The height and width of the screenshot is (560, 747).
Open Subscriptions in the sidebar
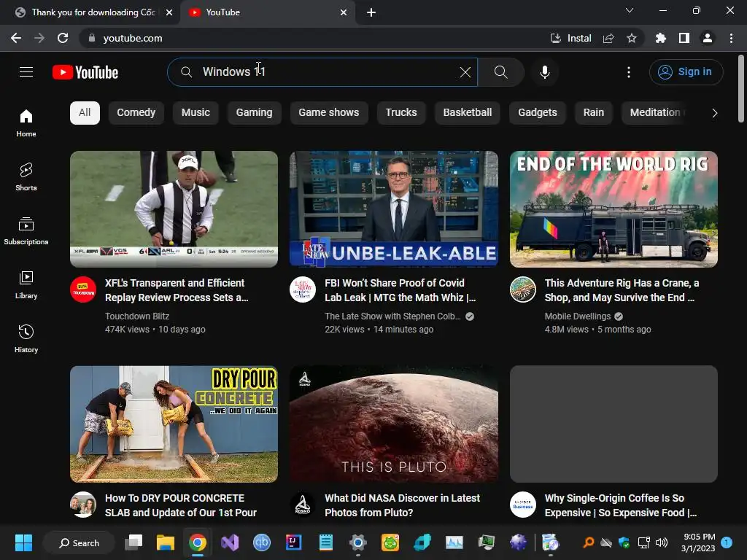(x=26, y=230)
